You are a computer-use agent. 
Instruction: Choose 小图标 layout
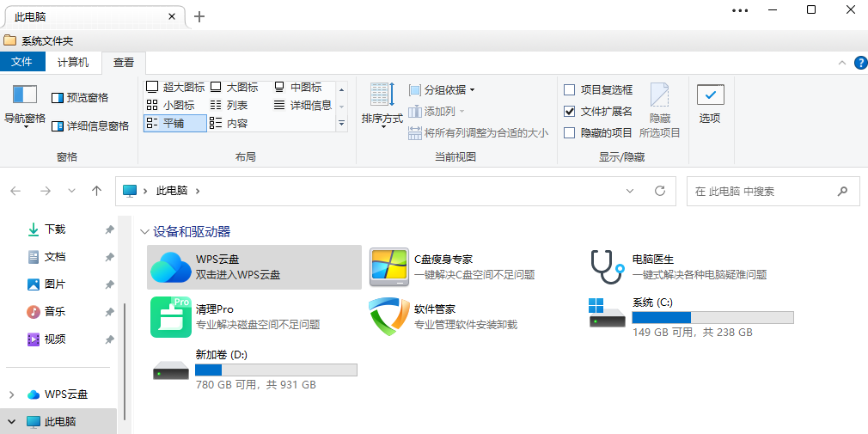170,105
